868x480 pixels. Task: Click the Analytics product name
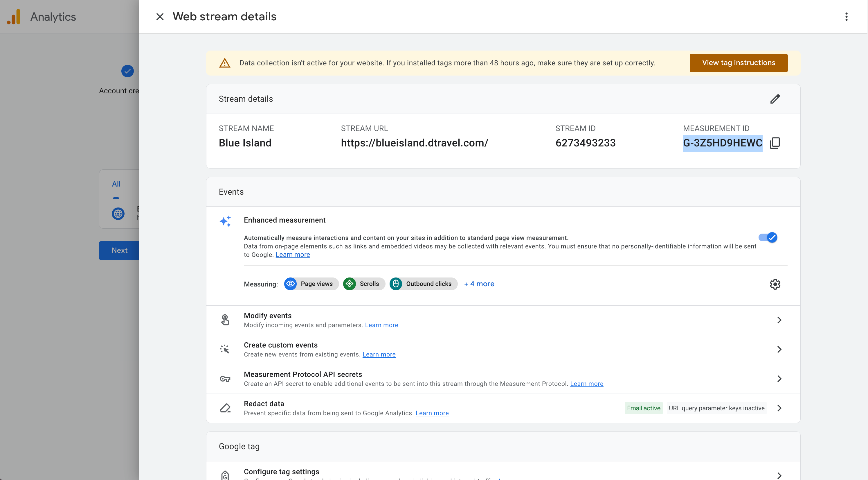point(53,17)
